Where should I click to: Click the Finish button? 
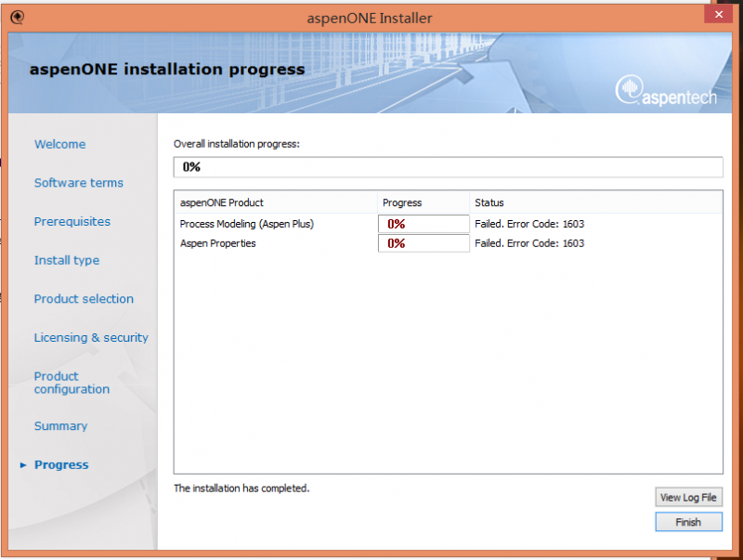[x=688, y=522]
